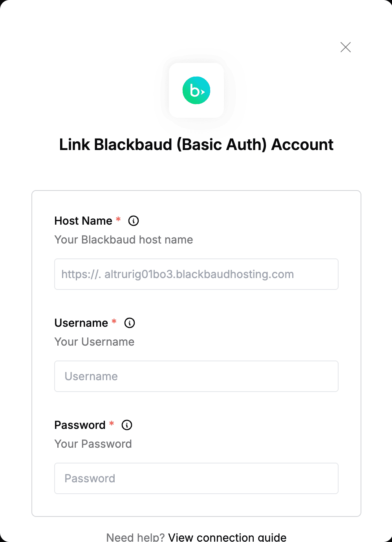
Task: Click the red required mark by Password
Action: (x=112, y=423)
